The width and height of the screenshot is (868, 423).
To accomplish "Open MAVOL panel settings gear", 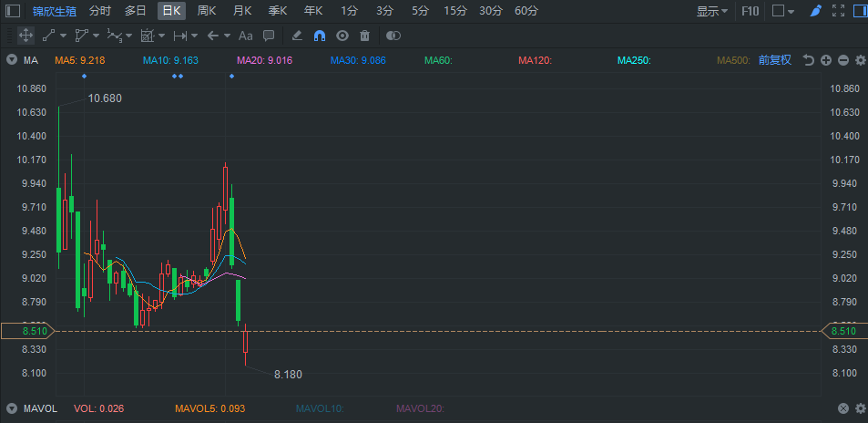I will pos(860,408).
